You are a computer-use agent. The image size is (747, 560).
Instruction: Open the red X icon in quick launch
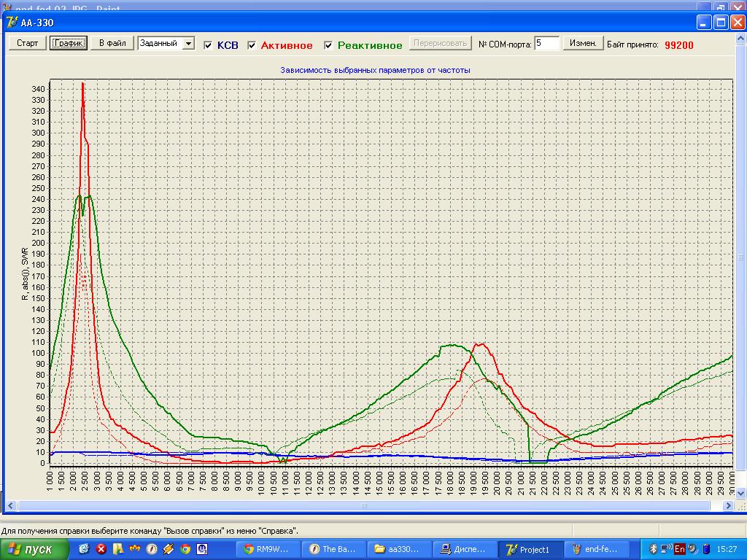coord(101,549)
